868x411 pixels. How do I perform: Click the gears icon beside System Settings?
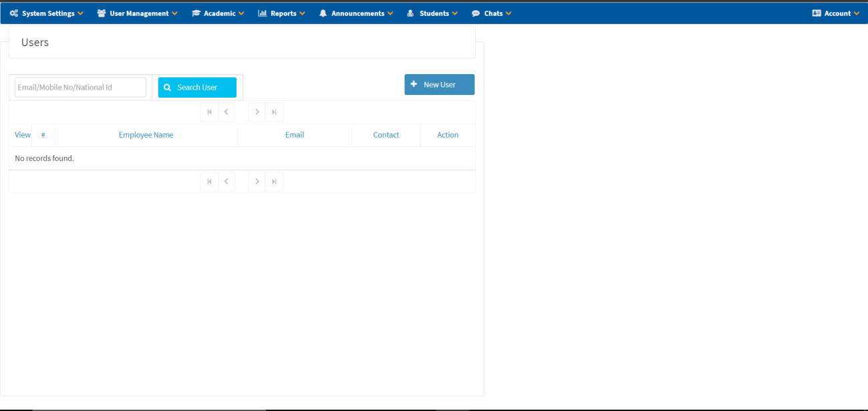tap(13, 13)
